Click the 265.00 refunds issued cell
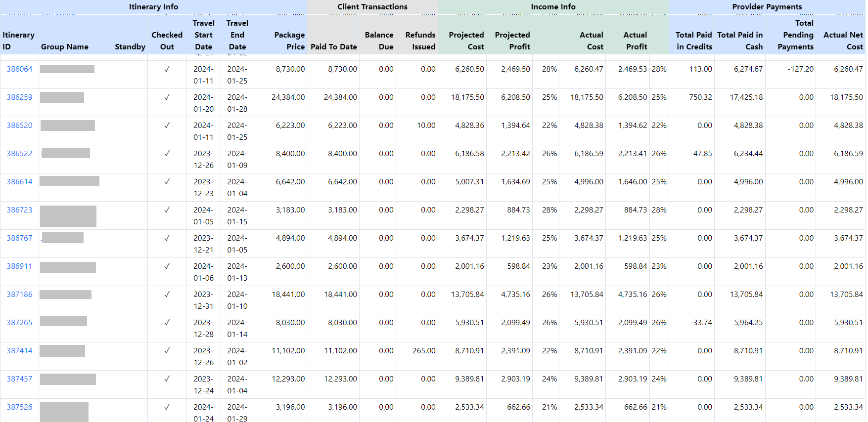The image size is (868, 422). (424, 351)
